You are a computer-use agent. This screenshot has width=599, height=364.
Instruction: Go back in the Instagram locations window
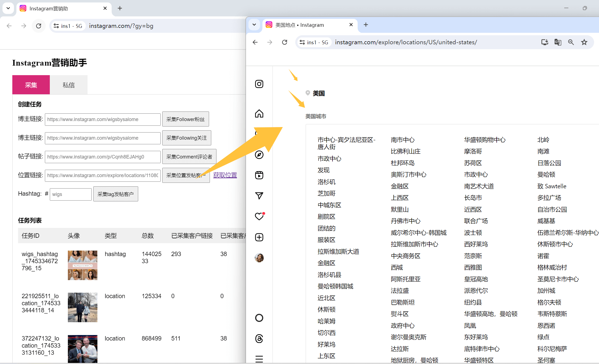point(255,42)
